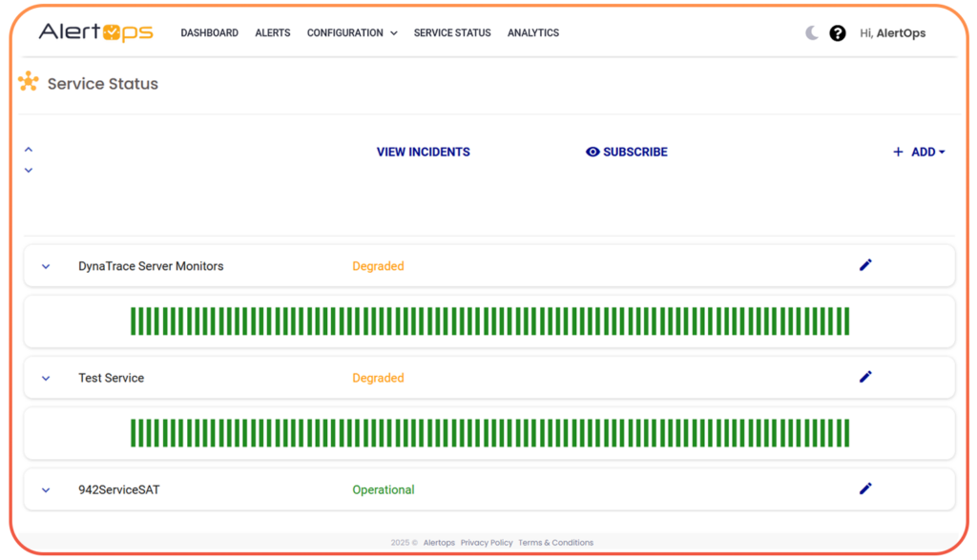The height and width of the screenshot is (560, 977).
Task: Open the ADD dropdown
Action: click(924, 152)
